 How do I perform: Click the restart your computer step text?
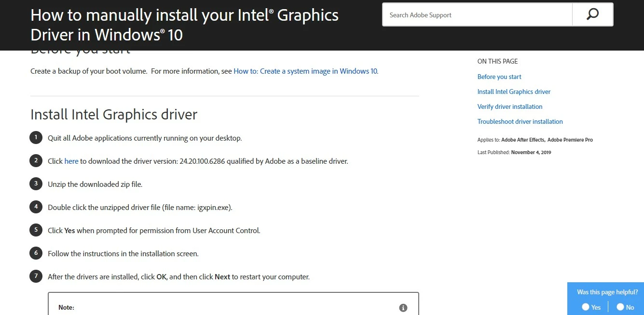178,277
